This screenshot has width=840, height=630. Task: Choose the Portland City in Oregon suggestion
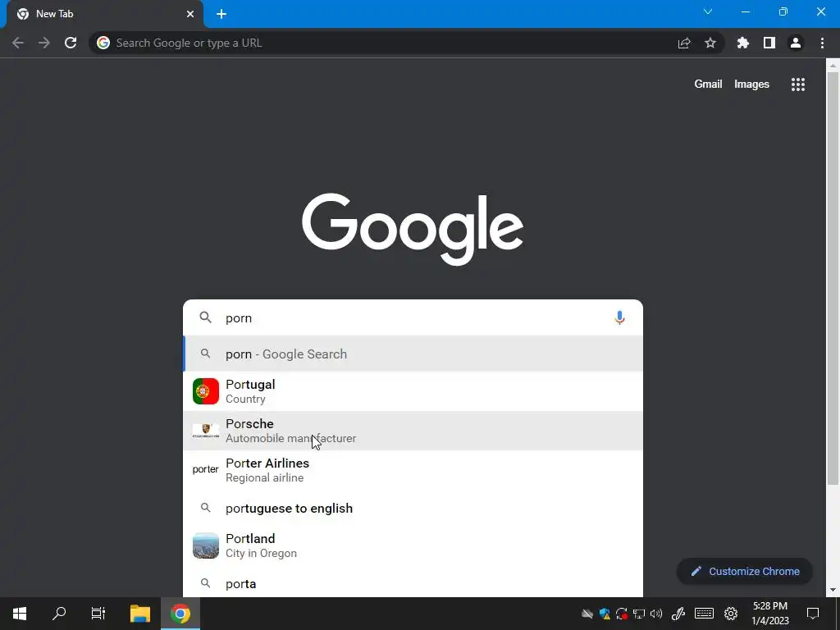pyautogui.click(x=413, y=546)
